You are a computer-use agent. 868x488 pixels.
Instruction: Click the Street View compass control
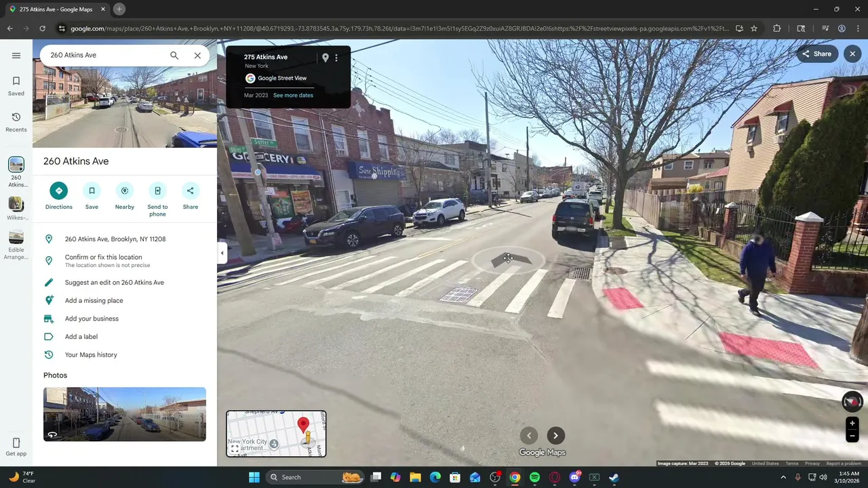click(x=852, y=401)
